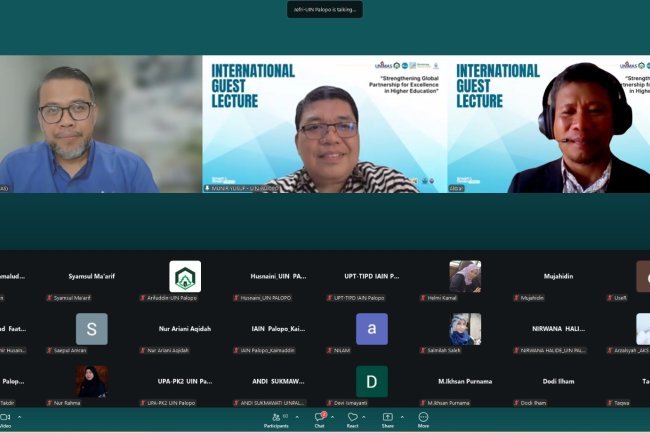
Task: Click the 'is talking' speaker notification banner
Action: 325,10
